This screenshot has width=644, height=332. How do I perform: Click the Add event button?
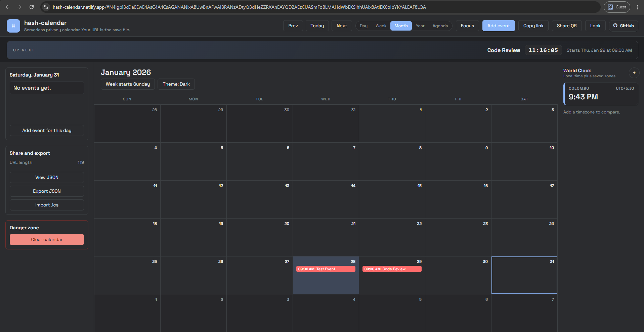point(498,26)
